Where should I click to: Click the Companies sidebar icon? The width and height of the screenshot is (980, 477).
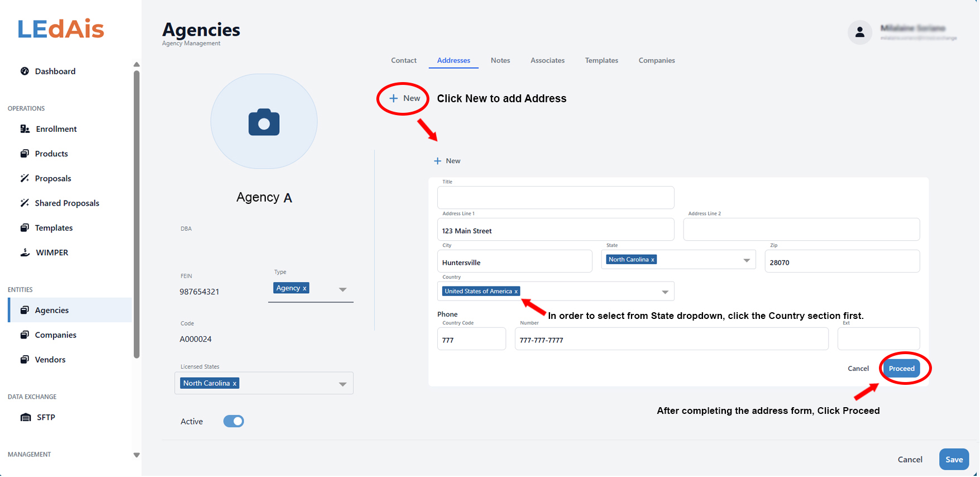(25, 335)
